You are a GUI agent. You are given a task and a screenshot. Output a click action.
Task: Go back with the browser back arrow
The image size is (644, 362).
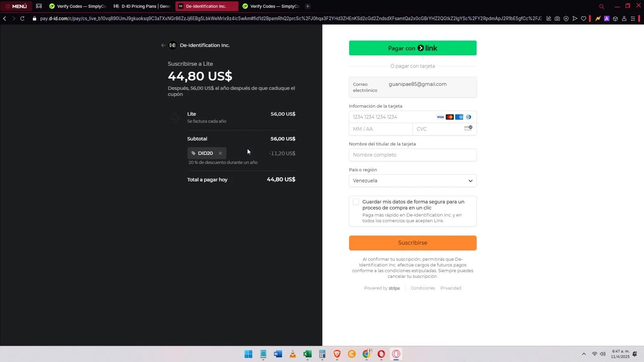[x=5, y=18]
